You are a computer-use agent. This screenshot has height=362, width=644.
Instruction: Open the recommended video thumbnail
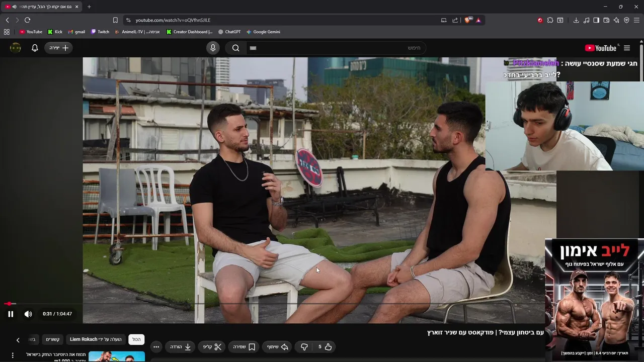[117, 356]
